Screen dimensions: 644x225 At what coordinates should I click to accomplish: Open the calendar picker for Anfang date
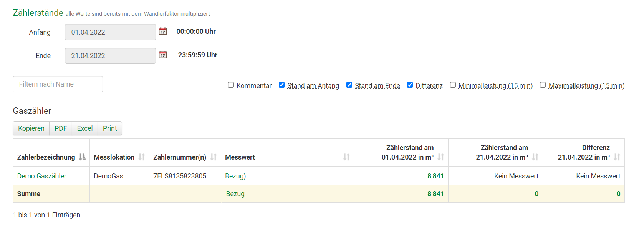coord(163,32)
